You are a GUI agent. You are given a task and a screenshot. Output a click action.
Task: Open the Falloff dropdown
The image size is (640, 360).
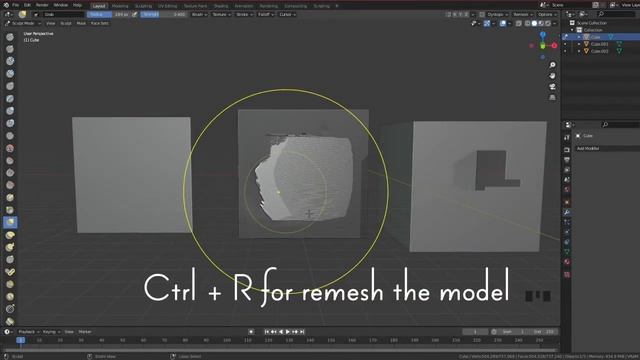pyautogui.click(x=266, y=14)
